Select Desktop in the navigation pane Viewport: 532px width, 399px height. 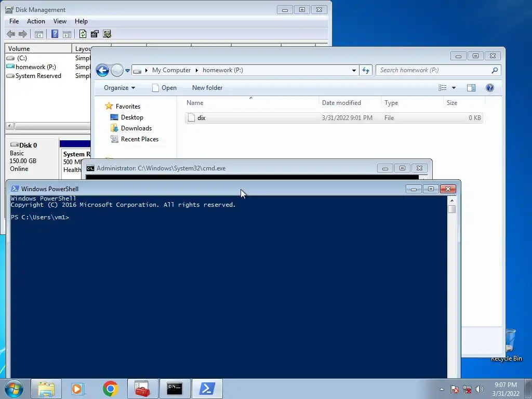127,117
